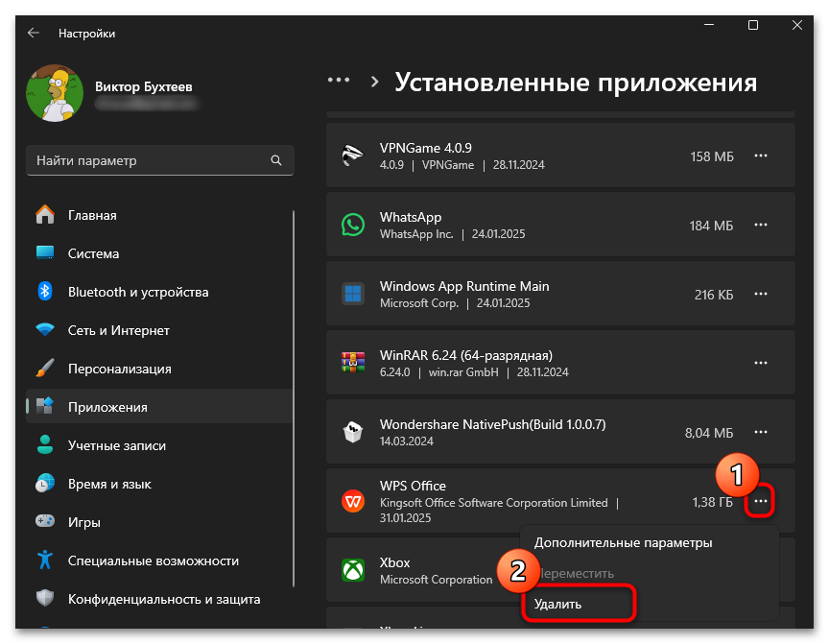The width and height of the screenshot is (829, 644).
Task: Open the WhatsApp app icon
Action: coord(353,225)
